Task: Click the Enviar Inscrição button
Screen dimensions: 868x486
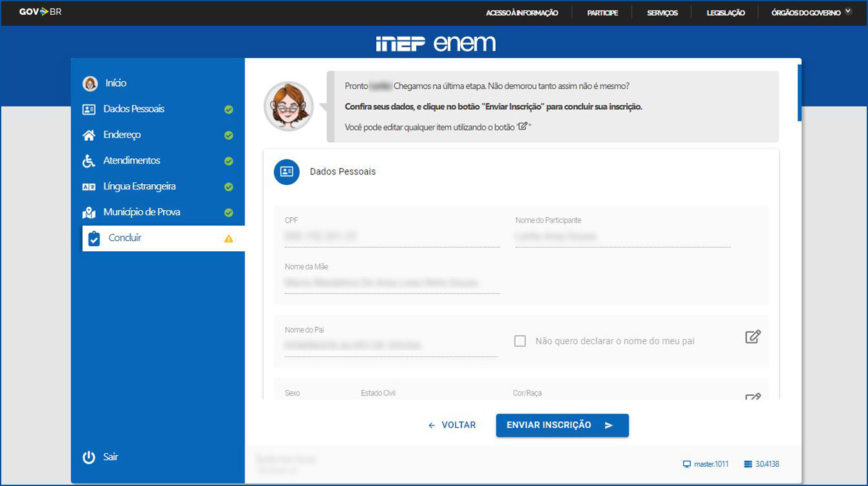Action: (562, 425)
